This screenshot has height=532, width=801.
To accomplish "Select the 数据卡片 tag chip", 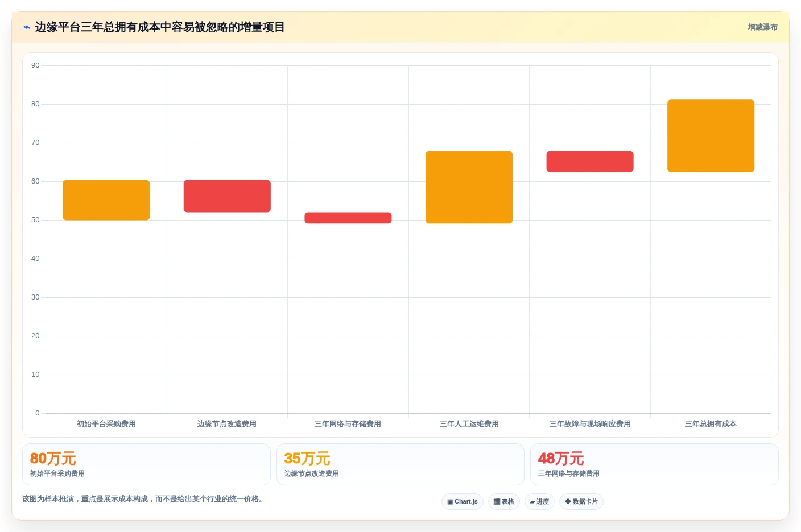I will (x=581, y=501).
